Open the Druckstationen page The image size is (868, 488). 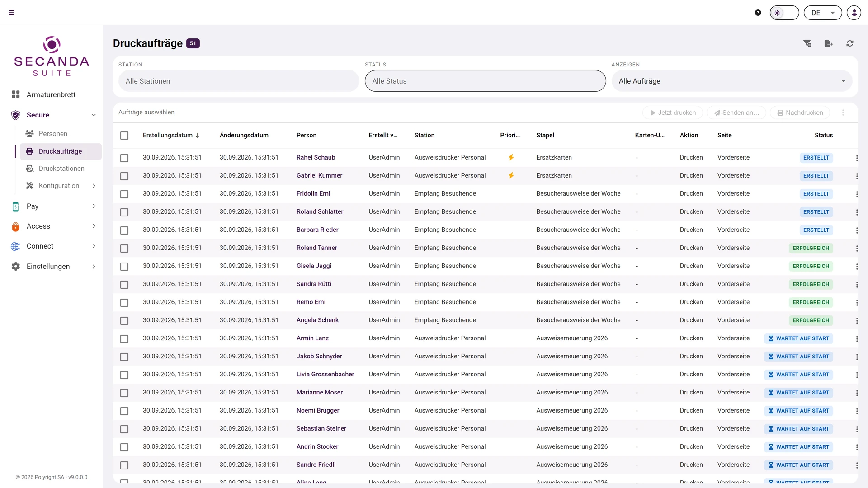pos(61,169)
